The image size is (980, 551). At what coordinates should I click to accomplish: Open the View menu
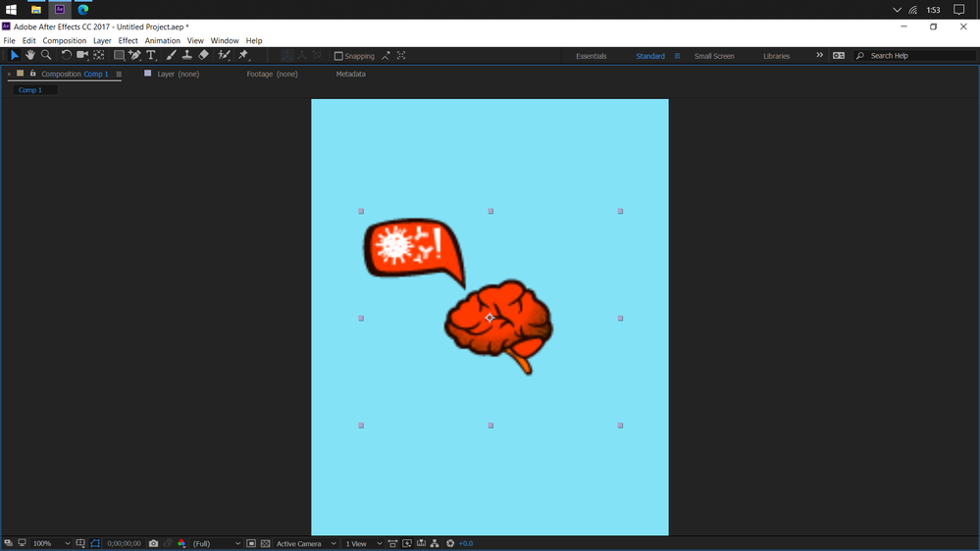point(195,40)
